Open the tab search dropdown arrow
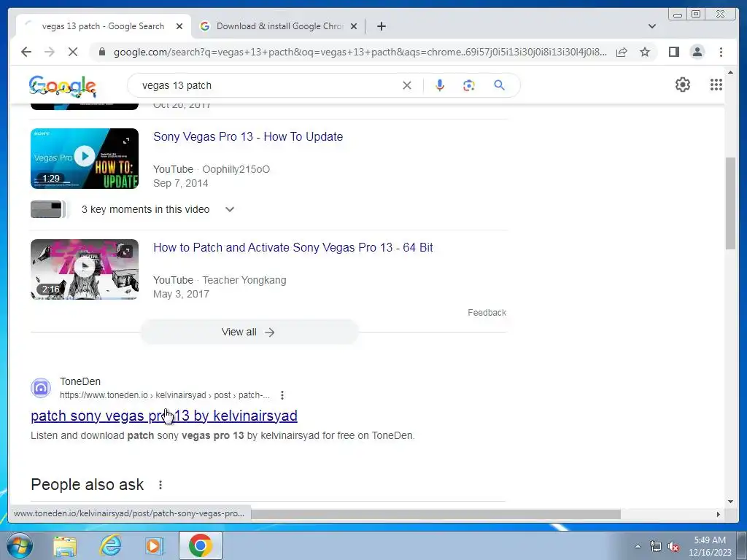Screen dimensions: 747x560 click(x=652, y=26)
